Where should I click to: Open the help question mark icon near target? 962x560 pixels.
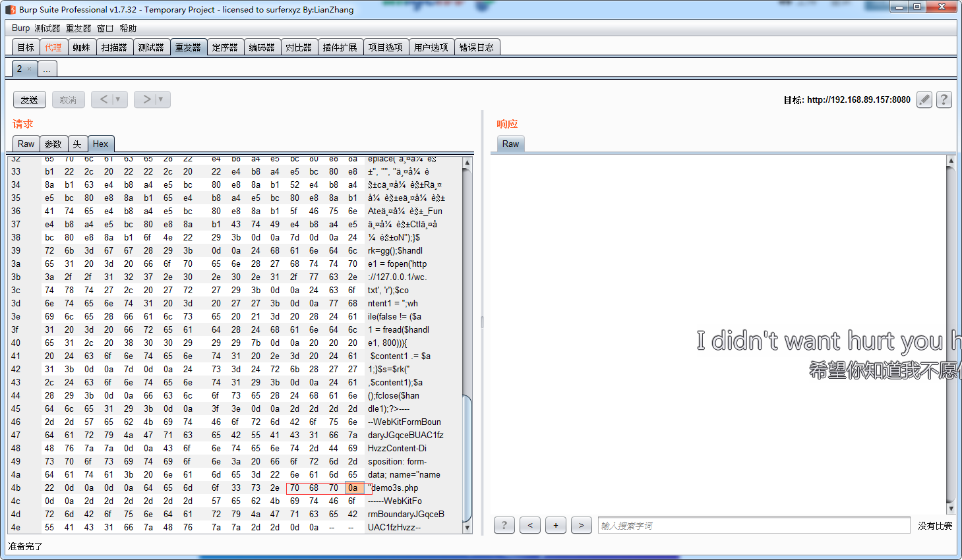tap(944, 99)
